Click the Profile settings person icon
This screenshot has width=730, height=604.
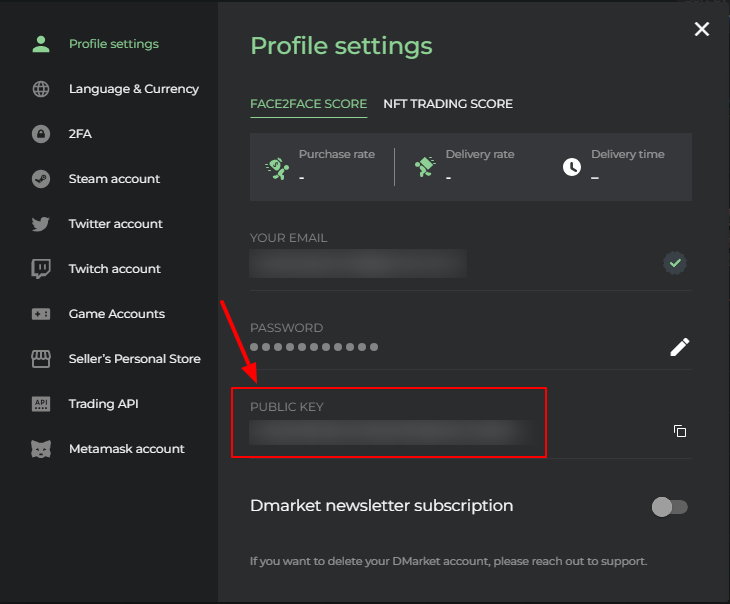click(41, 44)
